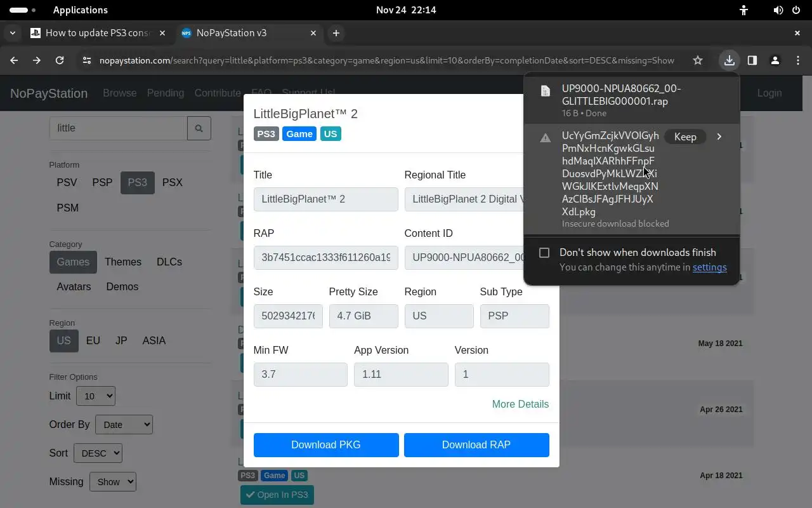Bookmark this page with the star icon

(698, 60)
